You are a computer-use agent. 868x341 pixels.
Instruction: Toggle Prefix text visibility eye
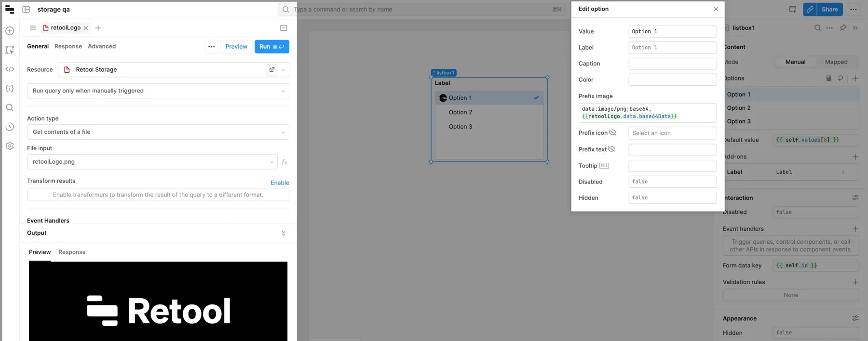(x=612, y=149)
